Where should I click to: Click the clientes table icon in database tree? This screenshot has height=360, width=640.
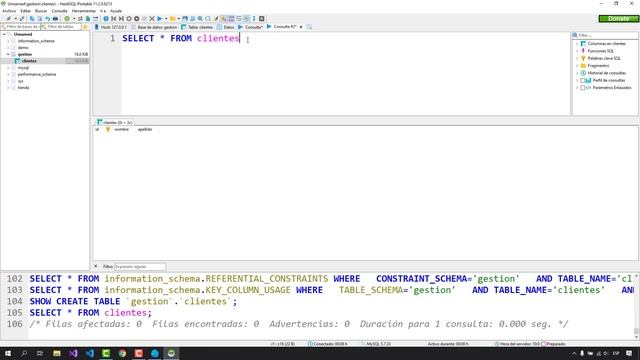click(x=18, y=61)
